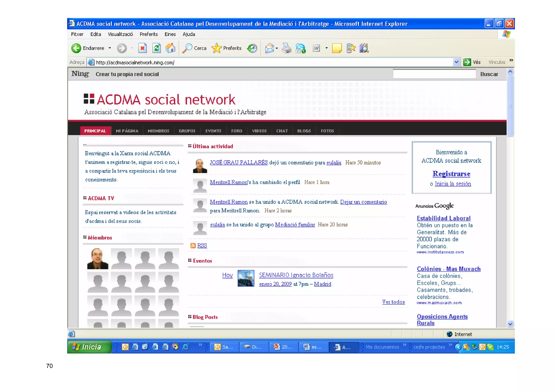The width and height of the screenshot is (555, 392).
Task: Click the Skype toolbar icon
Action: point(300,48)
